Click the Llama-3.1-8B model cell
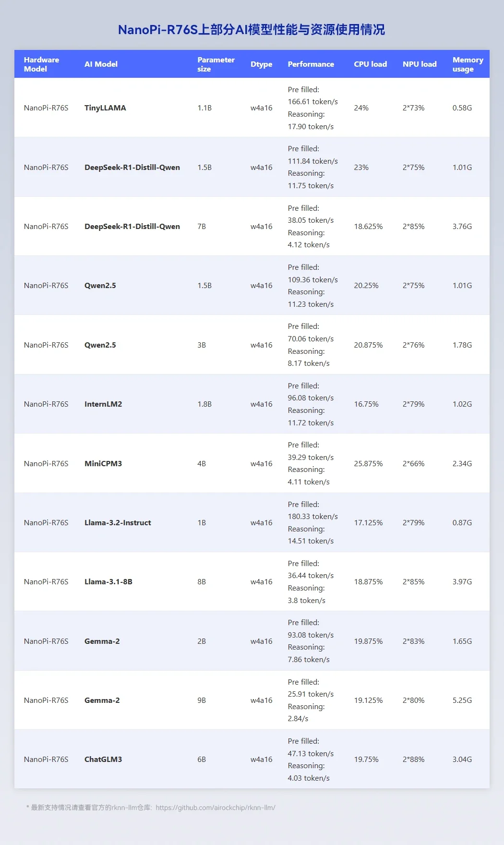The width and height of the screenshot is (504, 845). (108, 582)
